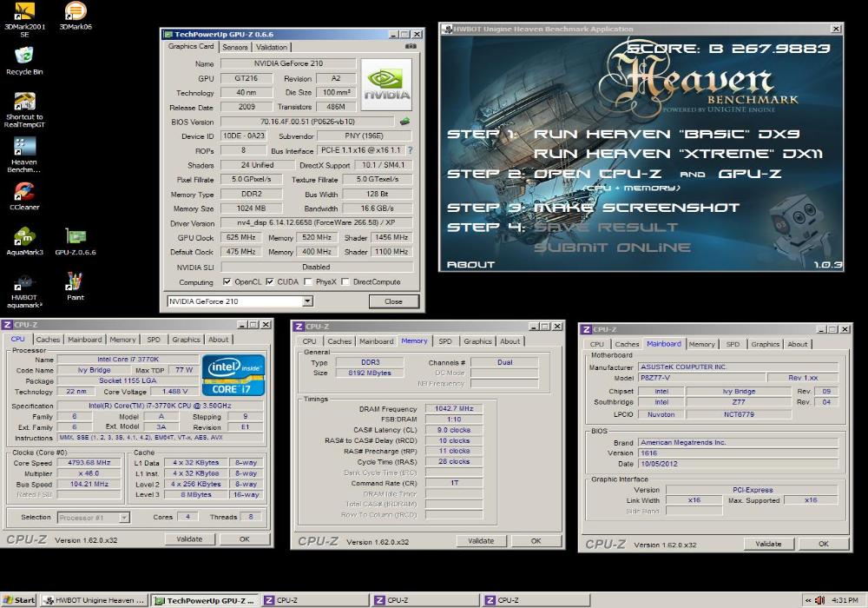This screenshot has width=868, height=608.
Task: Click OK in the Memory CPU-Z window
Action: [x=536, y=541]
